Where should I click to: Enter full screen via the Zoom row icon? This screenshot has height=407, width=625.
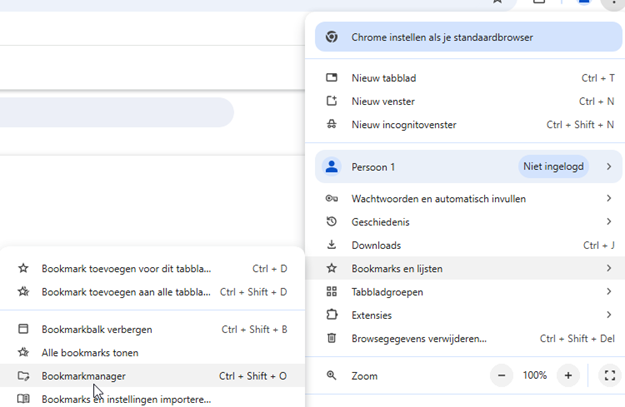(x=610, y=375)
